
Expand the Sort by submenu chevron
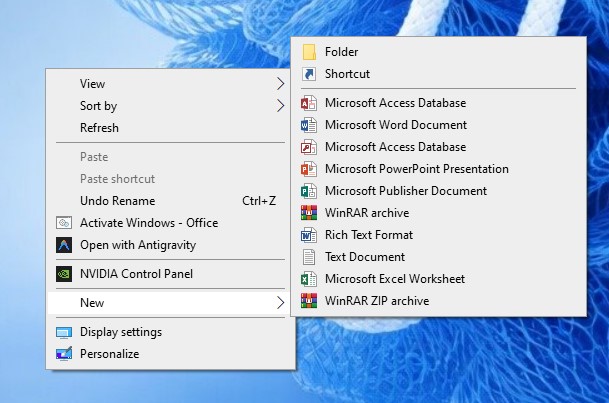click(x=280, y=106)
